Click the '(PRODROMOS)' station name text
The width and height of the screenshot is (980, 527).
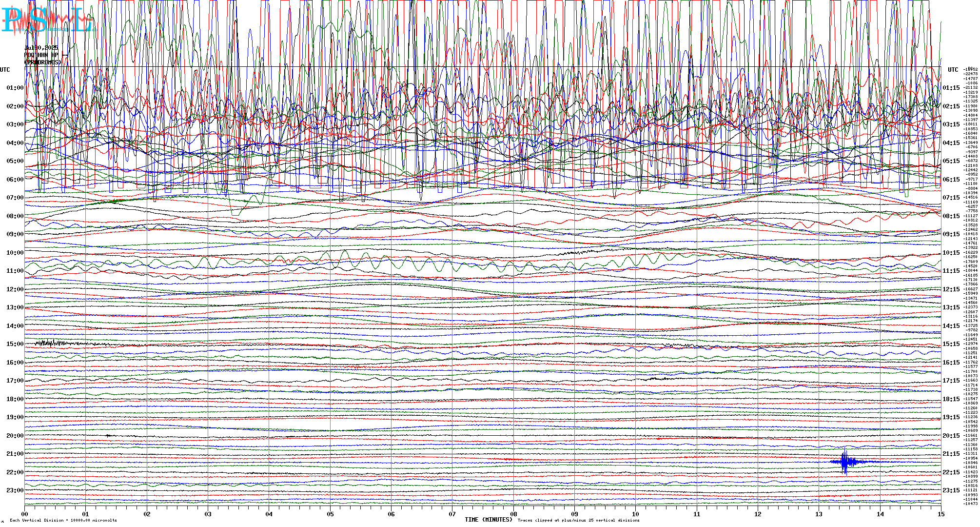point(43,62)
